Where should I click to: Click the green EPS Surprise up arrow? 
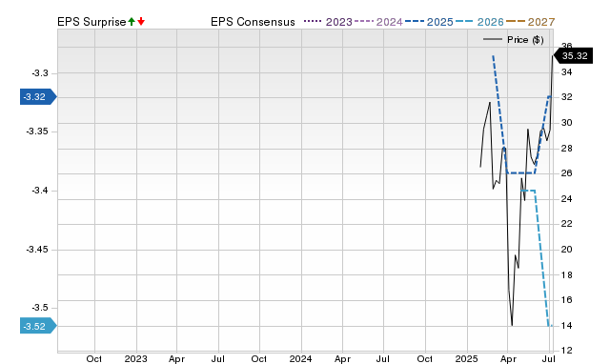(x=132, y=21)
